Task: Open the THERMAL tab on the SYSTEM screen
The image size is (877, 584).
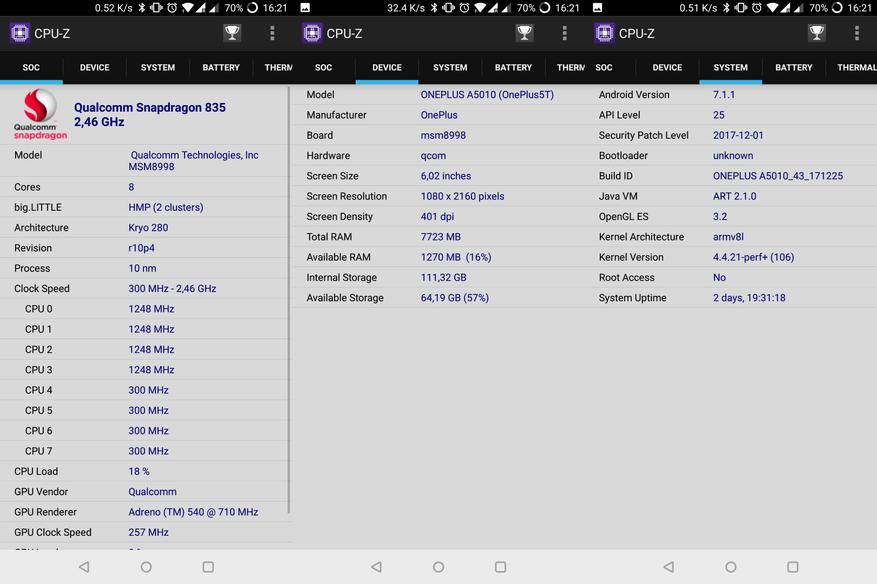Action: (x=855, y=68)
